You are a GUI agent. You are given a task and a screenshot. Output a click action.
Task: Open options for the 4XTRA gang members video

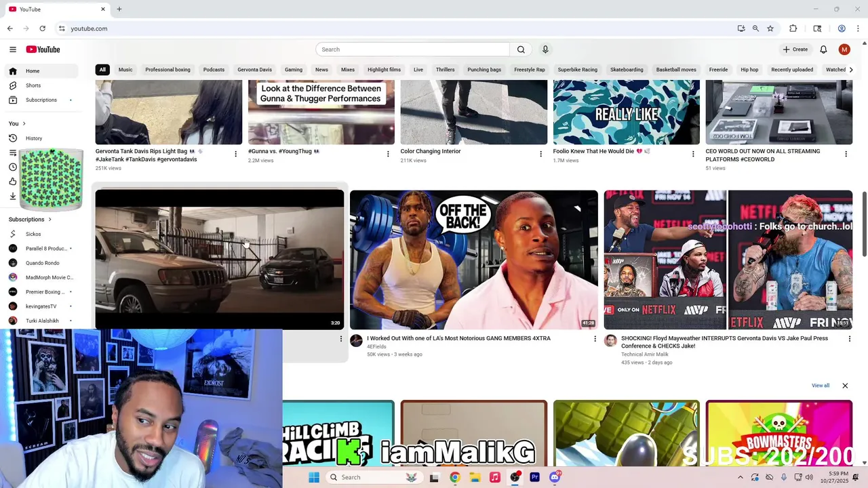pyautogui.click(x=595, y=339)
